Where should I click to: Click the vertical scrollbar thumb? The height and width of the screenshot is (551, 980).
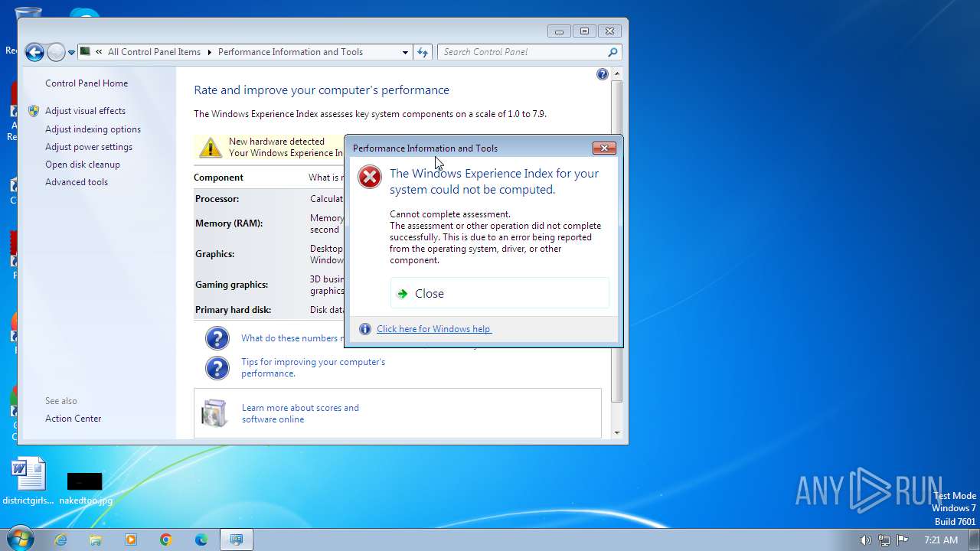[617, 242]
